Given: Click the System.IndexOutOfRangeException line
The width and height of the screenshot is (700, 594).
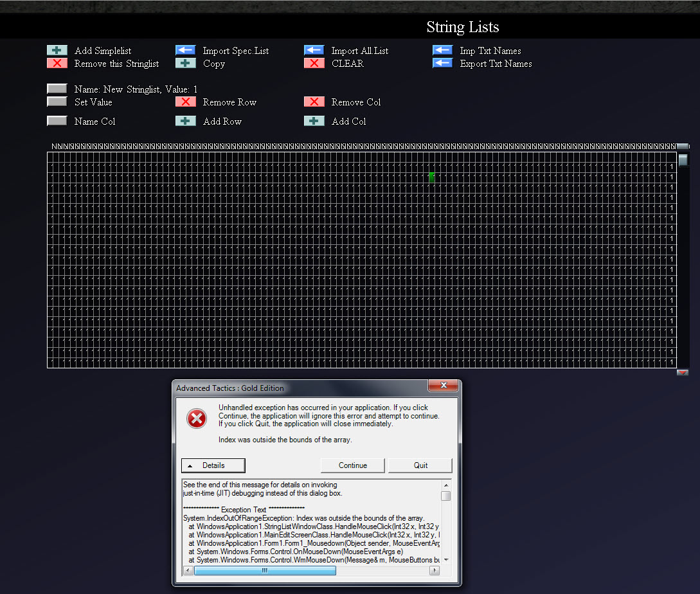Looking at the screenshot, I should tap(303, 518).
